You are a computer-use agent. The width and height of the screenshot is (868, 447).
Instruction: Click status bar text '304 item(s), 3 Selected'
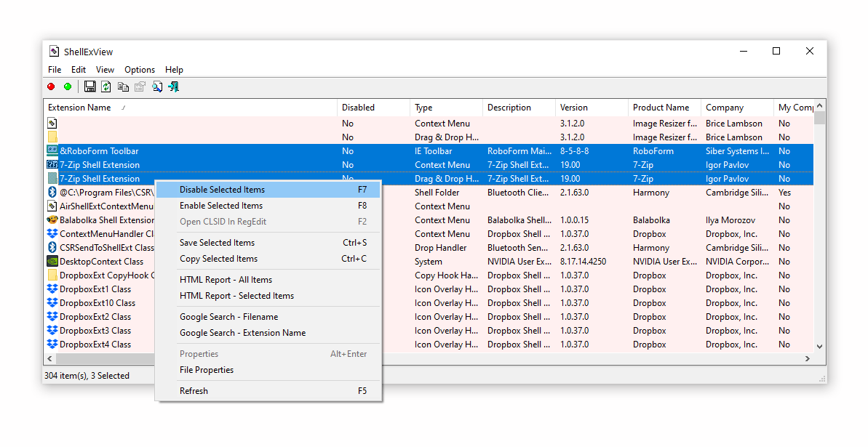(x=87, y=376)
